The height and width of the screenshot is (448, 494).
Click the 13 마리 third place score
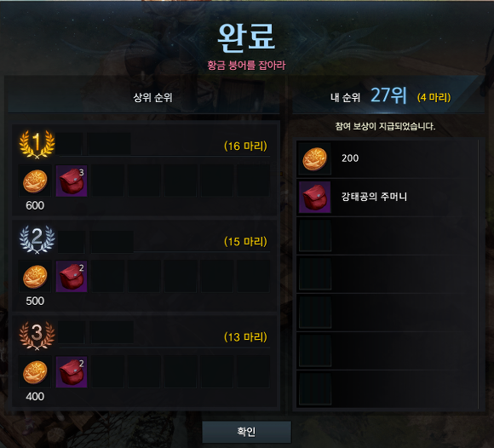pyautogui.click(x=245, y=337)
